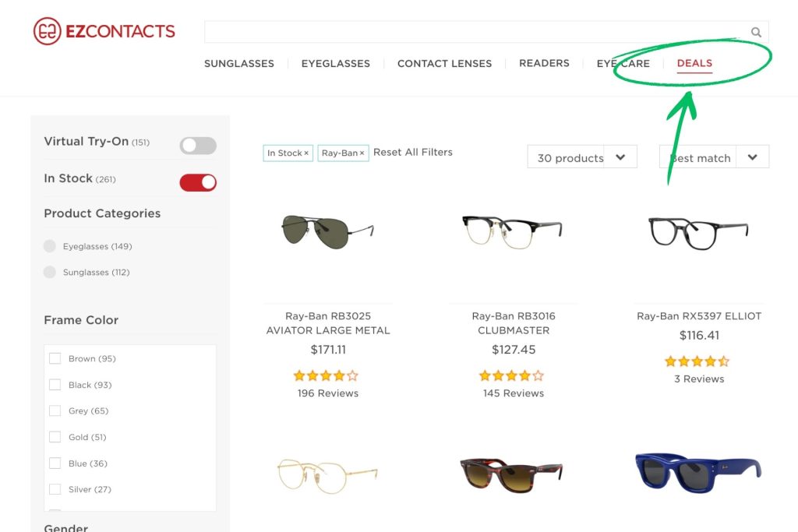The height and width of the screenshot is (532, 798).
Task: Open the blue chunky sunglasses image
Action: pos(698,472)
